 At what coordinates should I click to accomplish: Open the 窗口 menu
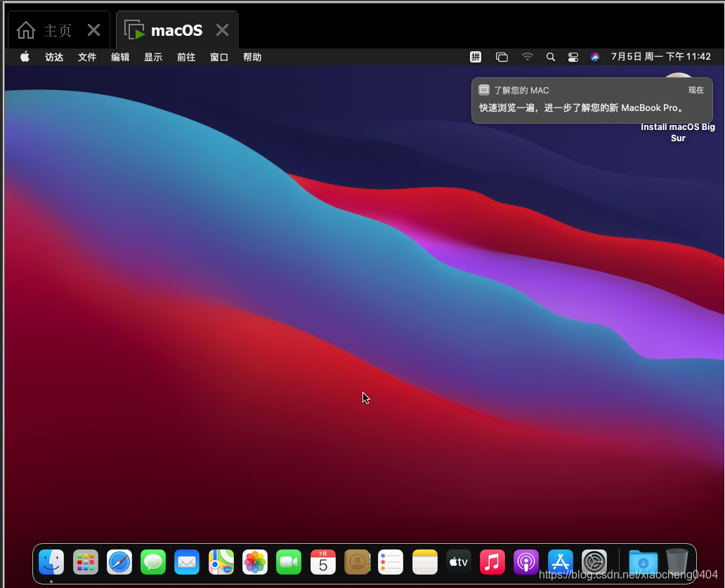[x=219, y=57]
